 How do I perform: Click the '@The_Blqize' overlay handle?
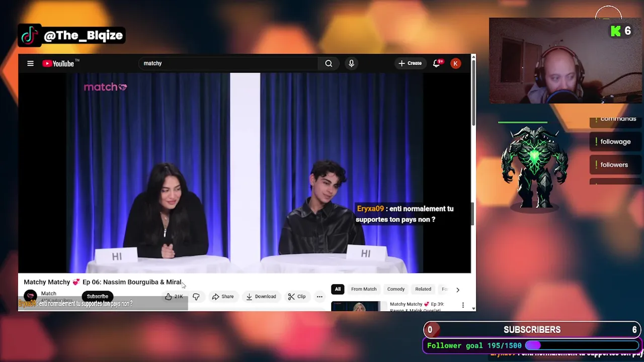pos(84,35)
